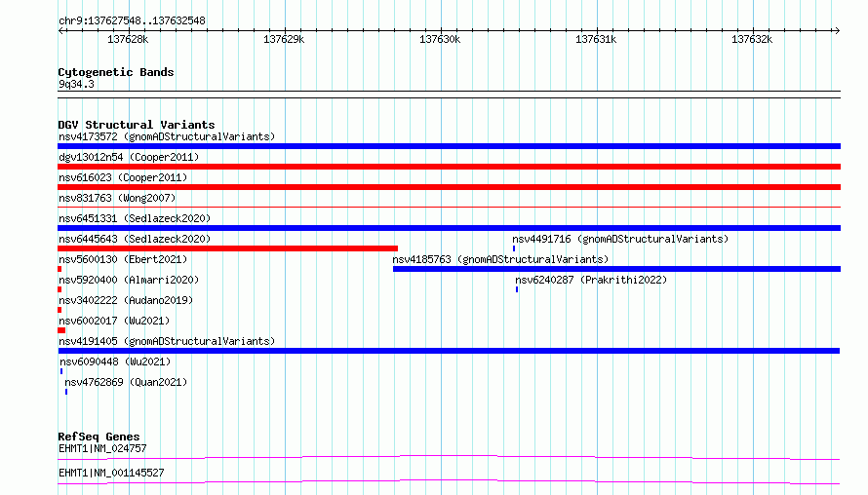This screenshot has height=495, width=868.
Task: Select nsv6445643 (Sedlazeck2020) label
Action: [x=135, y=239]
